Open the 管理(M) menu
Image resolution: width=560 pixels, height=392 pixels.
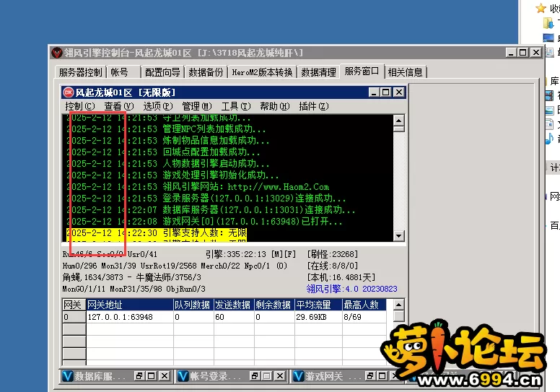pyautogui.click(x=197, y=106)
